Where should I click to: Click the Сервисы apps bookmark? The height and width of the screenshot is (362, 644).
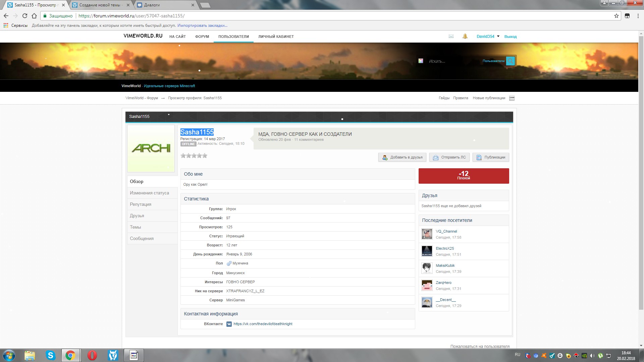pos(15,25)
